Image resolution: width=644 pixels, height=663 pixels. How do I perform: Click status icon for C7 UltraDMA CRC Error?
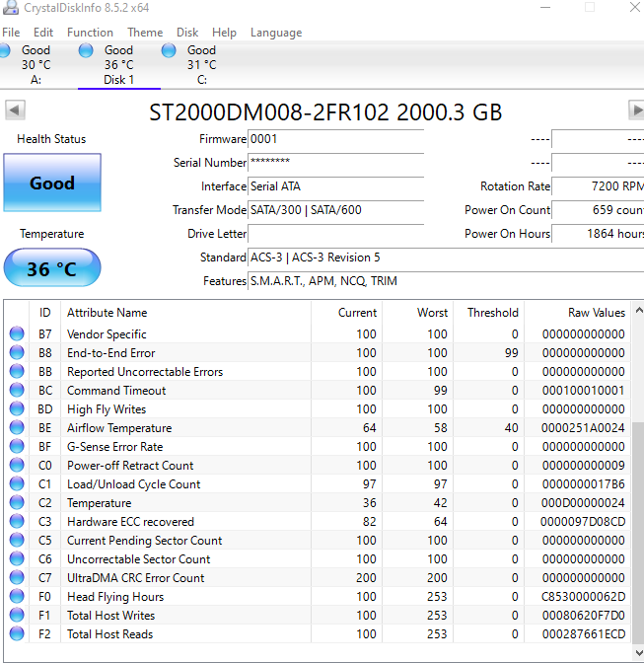[x=17, y=577]
